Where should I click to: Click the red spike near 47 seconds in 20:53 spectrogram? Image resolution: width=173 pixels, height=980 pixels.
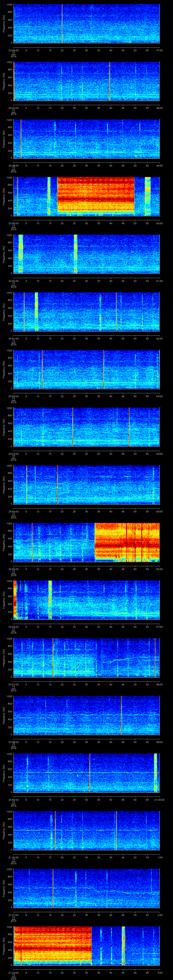[129, 427]
